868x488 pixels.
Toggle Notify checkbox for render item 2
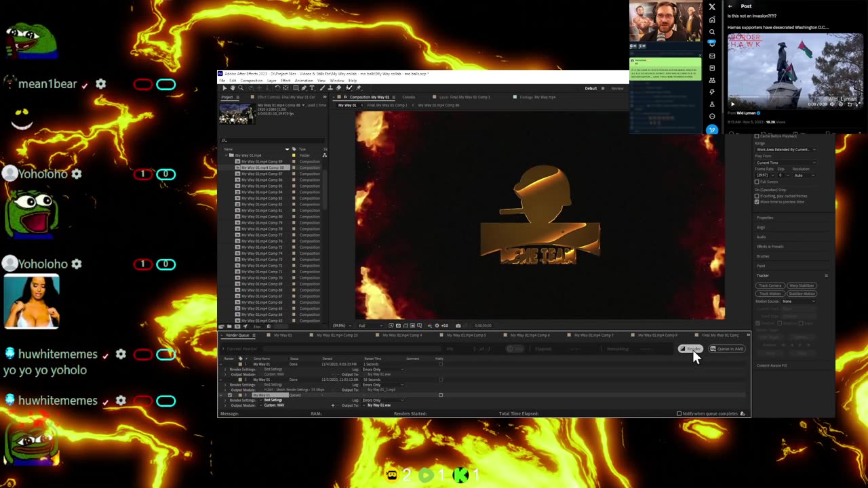[441, 380]
